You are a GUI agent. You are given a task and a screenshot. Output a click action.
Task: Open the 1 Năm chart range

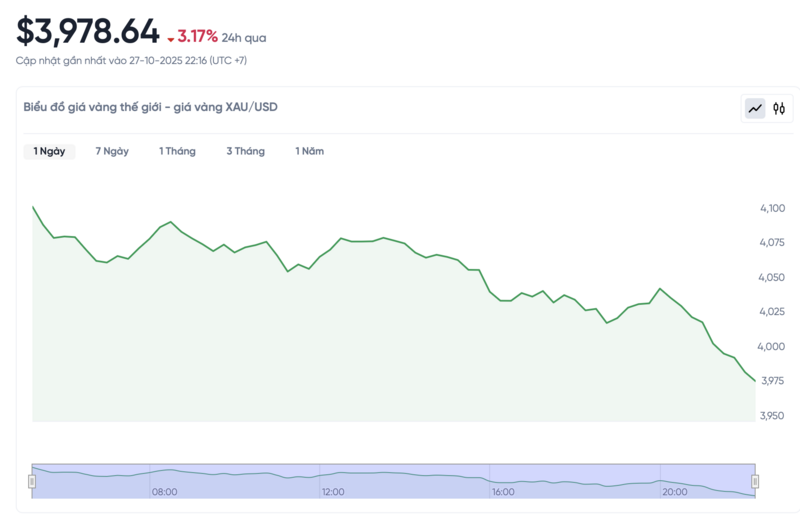click(309, 151)
